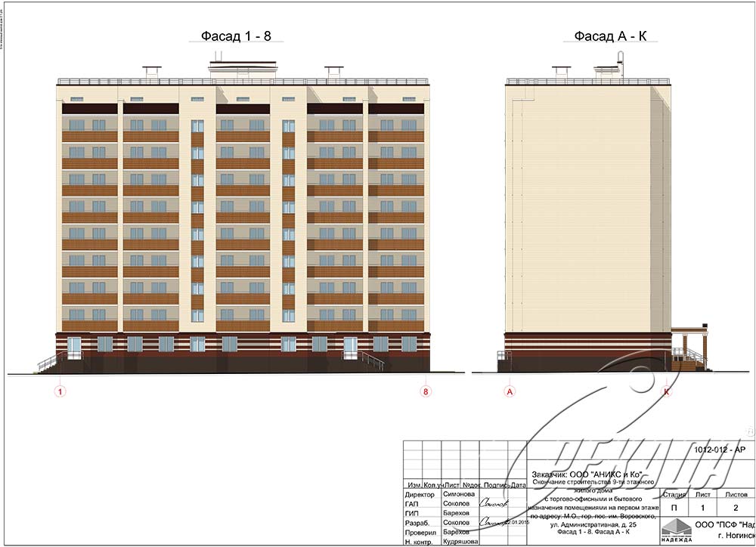Click the entrance porch on side facade
The width and height of the screenshot is (756, 547).
coord(688,348)
